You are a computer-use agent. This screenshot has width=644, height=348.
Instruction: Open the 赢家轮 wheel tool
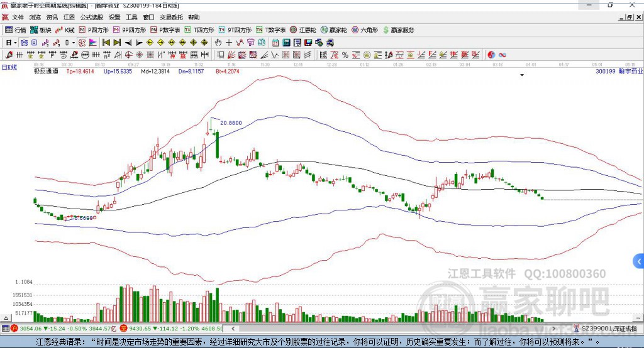[x=333, y=30]
